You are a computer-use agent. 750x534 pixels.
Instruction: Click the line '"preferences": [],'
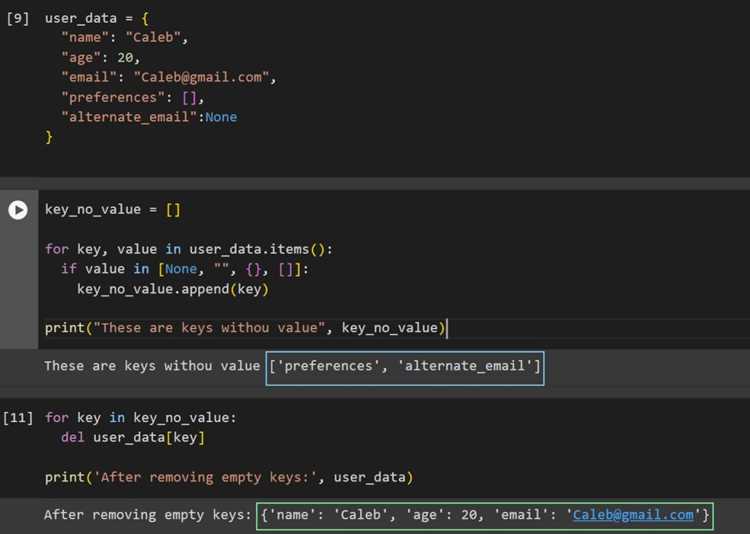pos(132,98)
